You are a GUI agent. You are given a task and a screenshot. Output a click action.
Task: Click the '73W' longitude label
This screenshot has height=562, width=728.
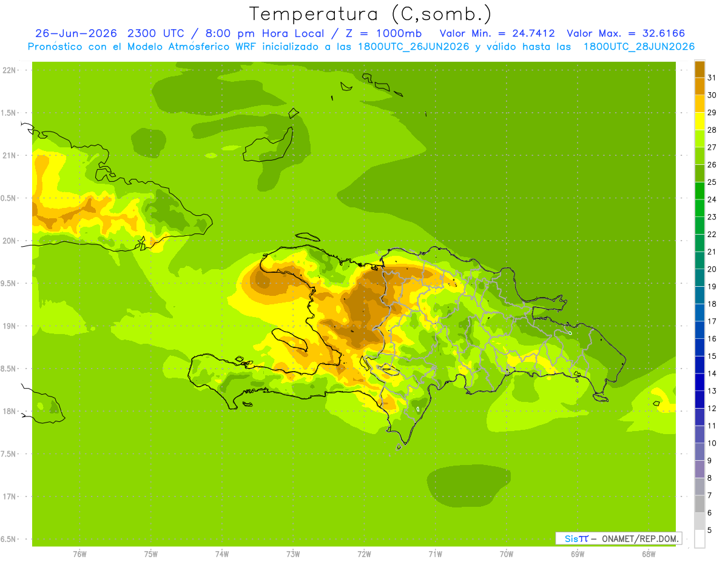coord(293,554)
